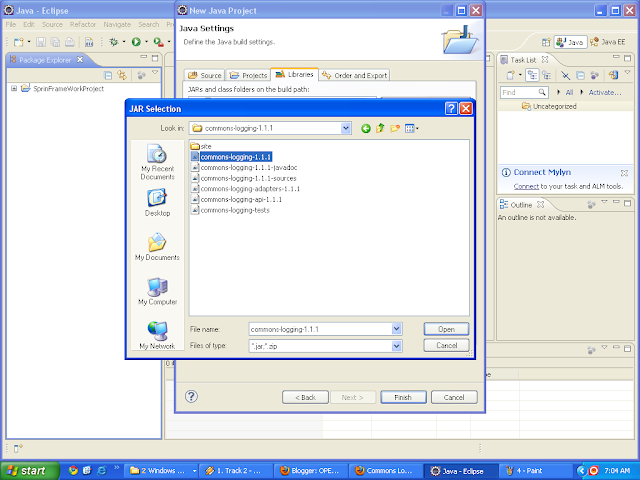
Task: Open the Windows start menu
Action: (x=29, y=471)
